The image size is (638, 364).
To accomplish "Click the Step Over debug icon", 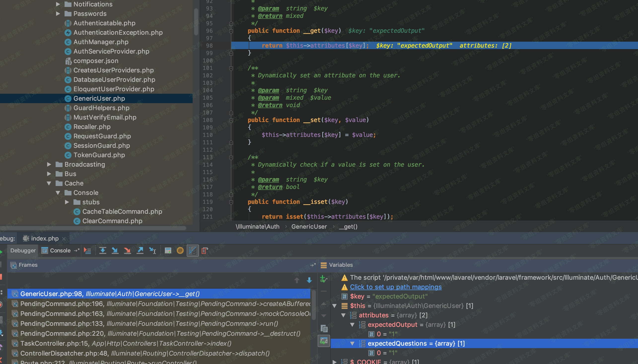I will [103, 250].
